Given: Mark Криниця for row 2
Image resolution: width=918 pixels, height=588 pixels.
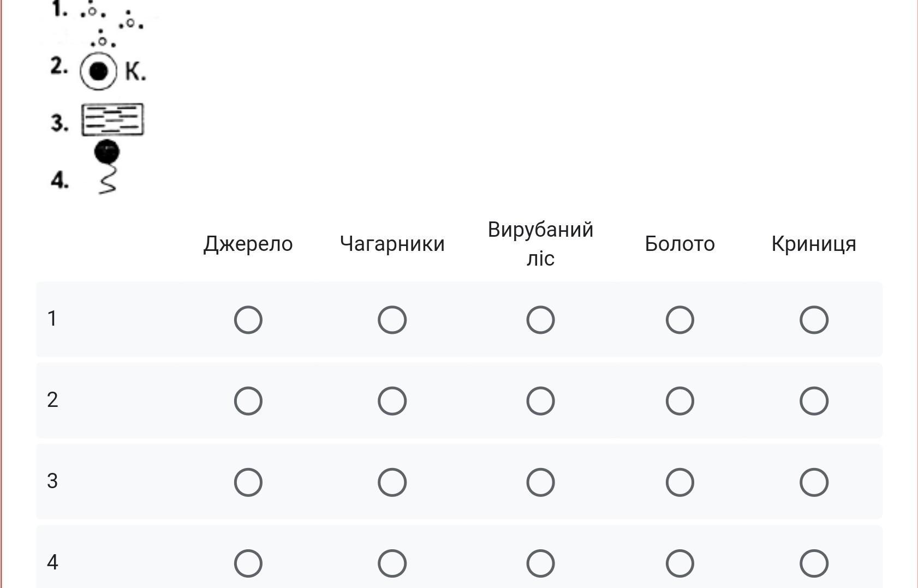Looking at the screenshot, I should pyautogui.click(x=814, y=401).
